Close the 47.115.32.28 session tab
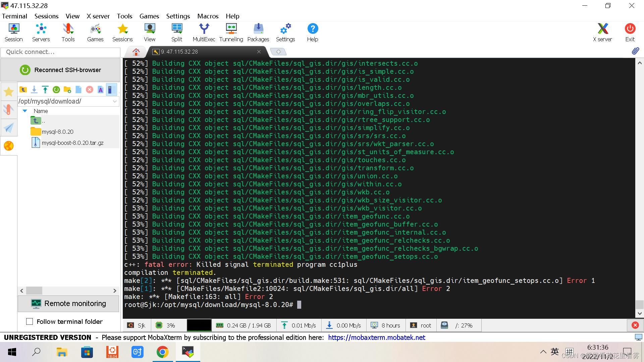This screenshot has width=644, height=362. click(x=259, y=52)
